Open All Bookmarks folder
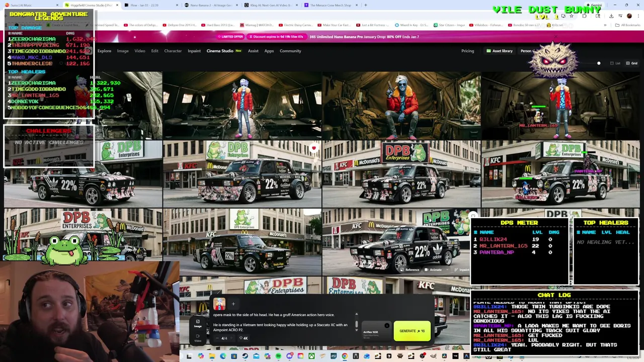The height and width of the screenshot is (362, 644). point(629,25)
